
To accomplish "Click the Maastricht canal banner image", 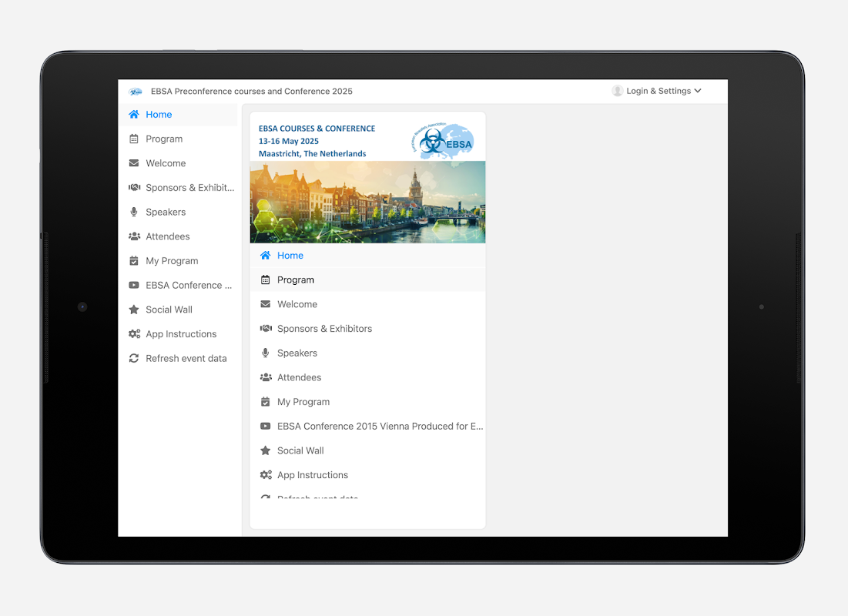I will (367, 203).
